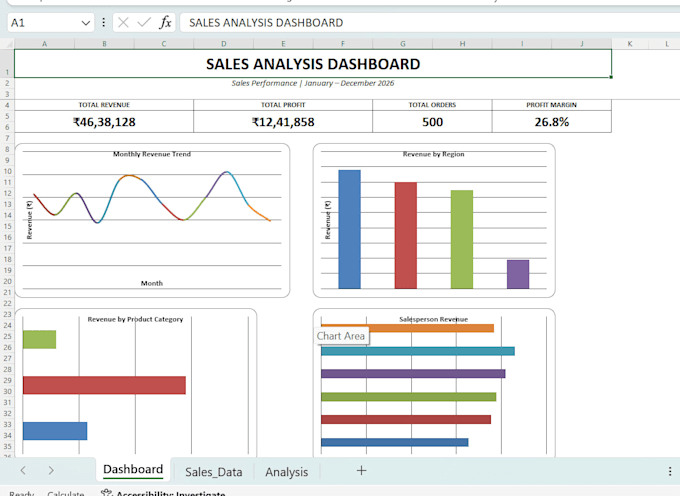Image resolution: width=680 pixels, height=496 pixels.
Task: Select the 500 orders value cell
Action: [432, 122]
